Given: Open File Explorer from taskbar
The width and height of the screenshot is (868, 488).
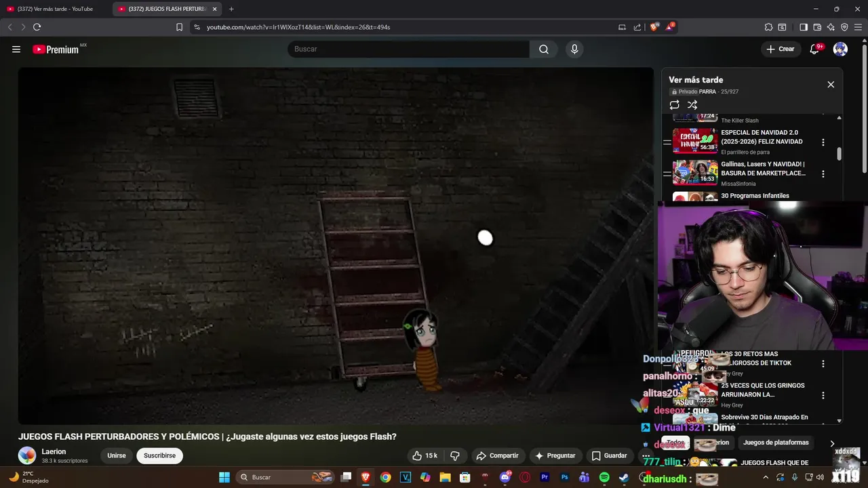Looking at the screenshot, I should 445,477.
